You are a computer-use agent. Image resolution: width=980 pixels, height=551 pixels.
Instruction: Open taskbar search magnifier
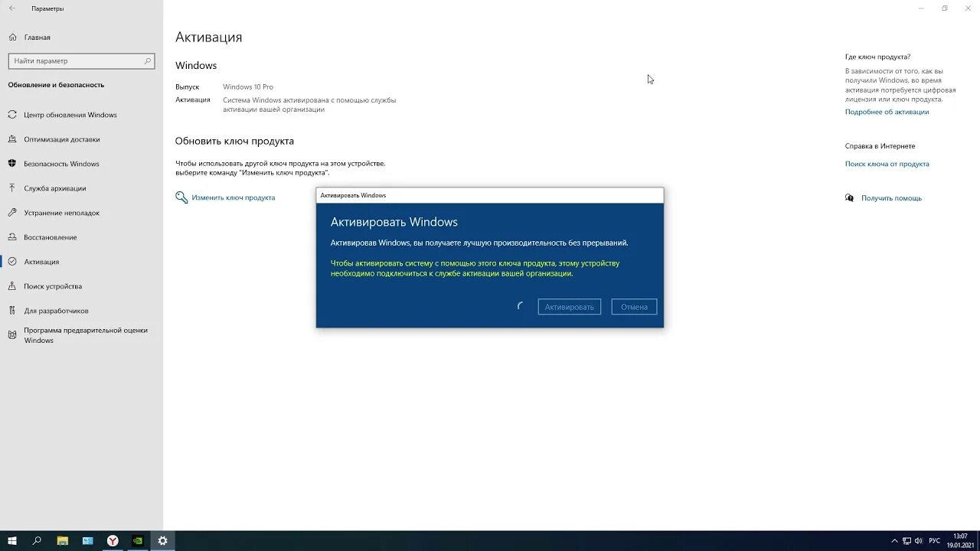coord(37,540)
